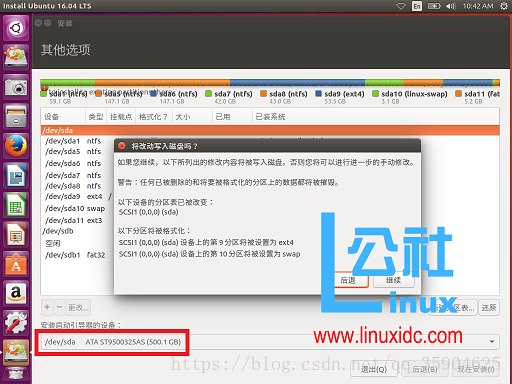Click the 类型 column header

96,117
